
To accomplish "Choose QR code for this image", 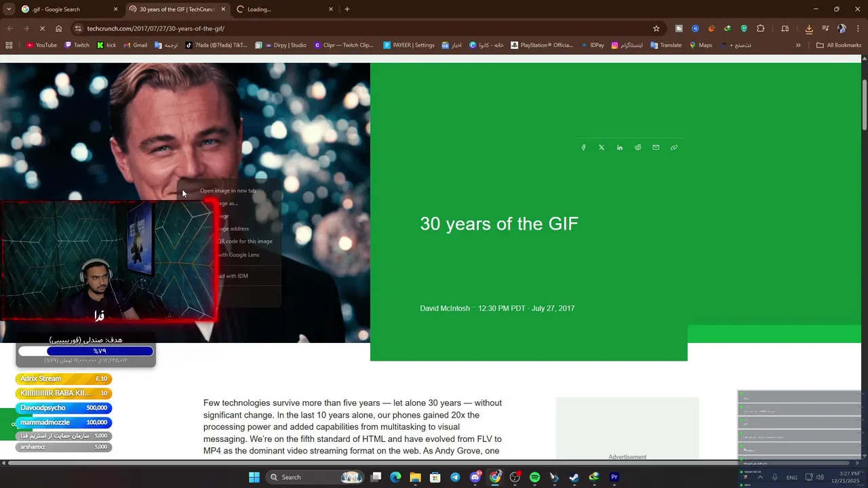I will coord(245,241).
